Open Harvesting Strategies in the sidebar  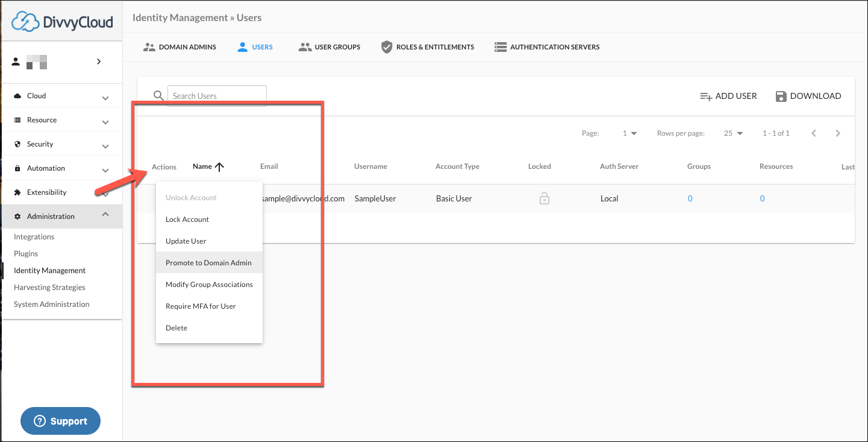click(50, 288)
